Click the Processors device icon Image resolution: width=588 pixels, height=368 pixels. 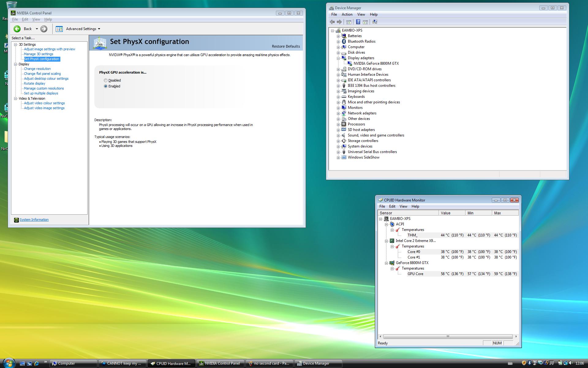344,124
